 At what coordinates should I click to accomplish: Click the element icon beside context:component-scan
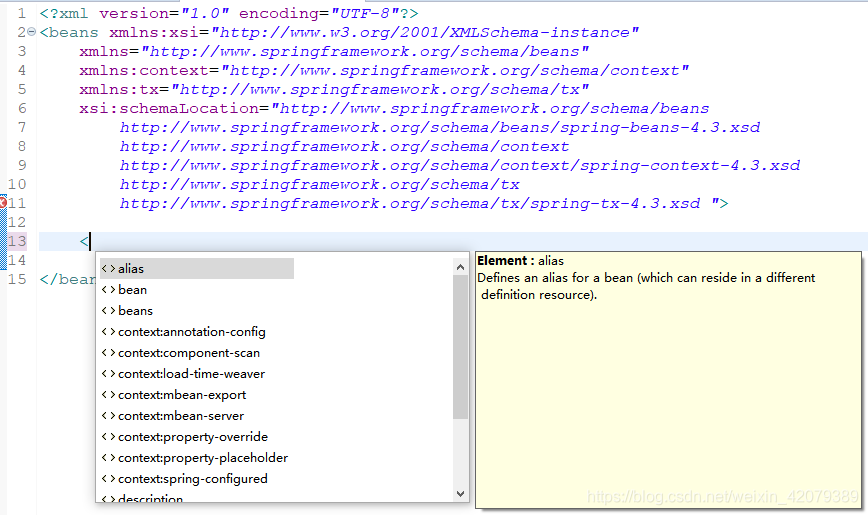tap(108, 353)
